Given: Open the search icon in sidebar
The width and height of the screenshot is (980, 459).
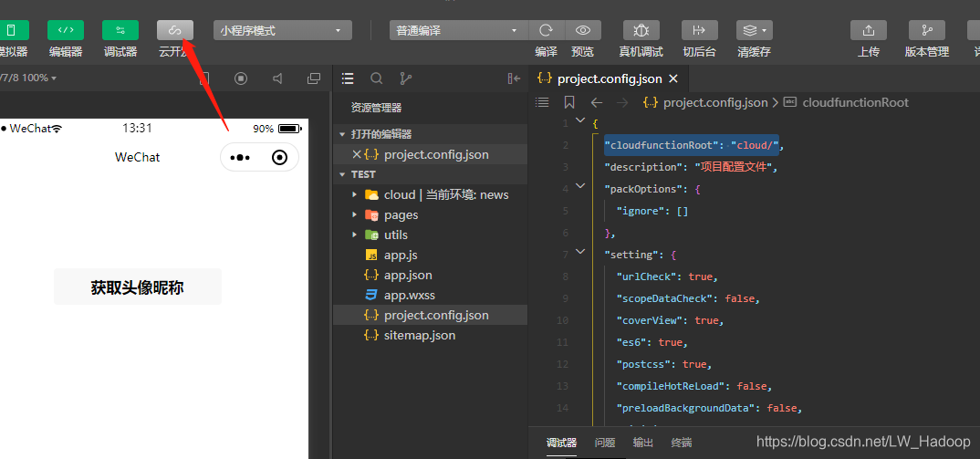Looking at the screenshot, I should click(376, 78).
